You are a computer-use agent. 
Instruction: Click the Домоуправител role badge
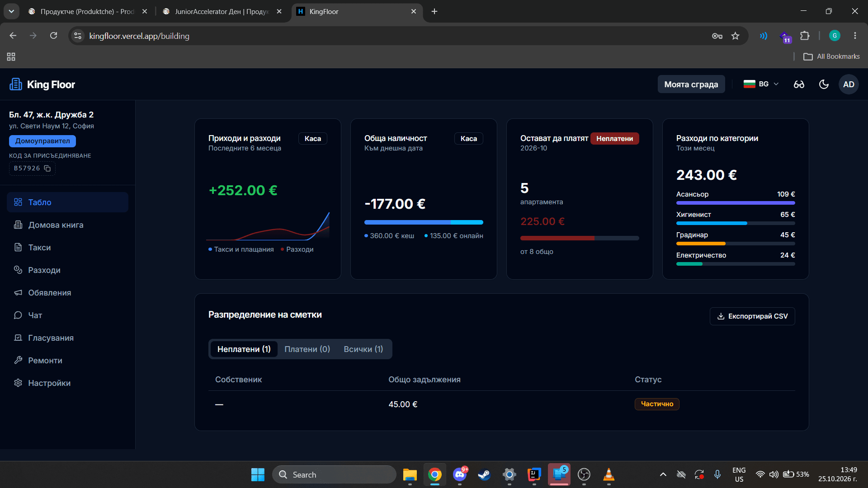[x=42, y=141]
